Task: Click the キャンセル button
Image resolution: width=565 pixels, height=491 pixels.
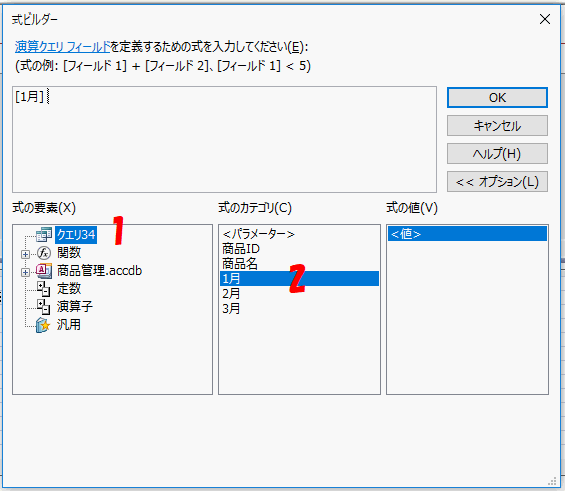Action: pos(497,126)
